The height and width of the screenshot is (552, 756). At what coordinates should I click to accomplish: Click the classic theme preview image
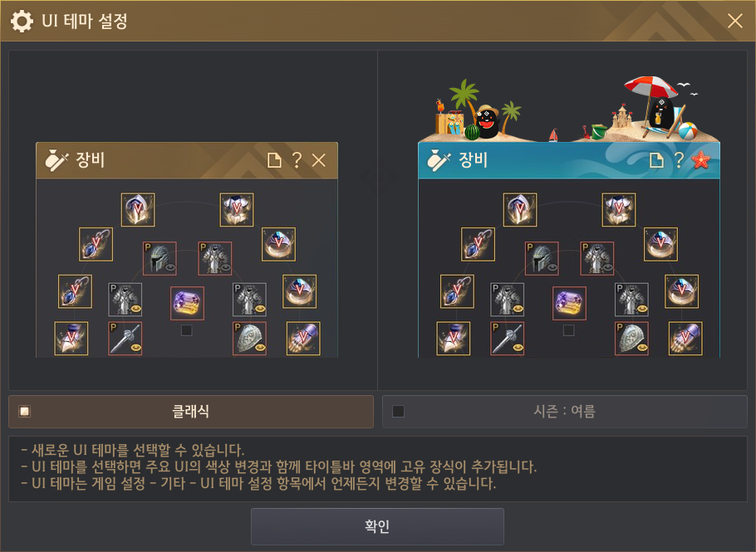coord(187,250)
